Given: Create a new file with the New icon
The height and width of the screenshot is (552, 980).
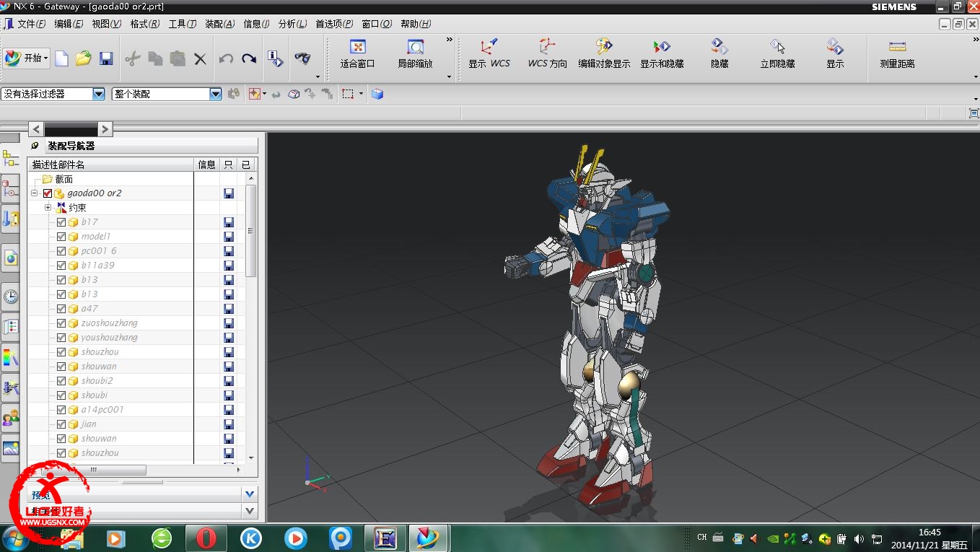Looking at the screenshot, I should click(x=62, y=58).
